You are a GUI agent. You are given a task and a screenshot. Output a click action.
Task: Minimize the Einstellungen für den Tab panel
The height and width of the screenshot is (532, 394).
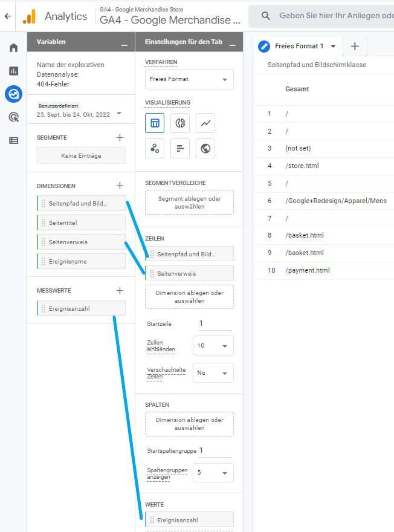coord(233,45)
